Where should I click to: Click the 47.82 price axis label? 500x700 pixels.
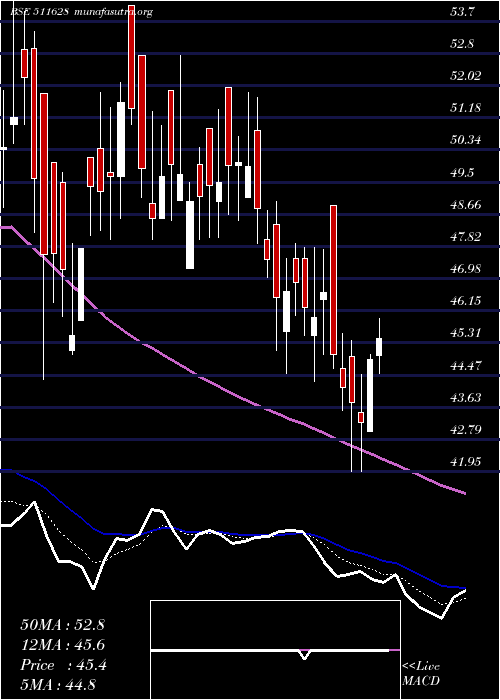point(466,237)
